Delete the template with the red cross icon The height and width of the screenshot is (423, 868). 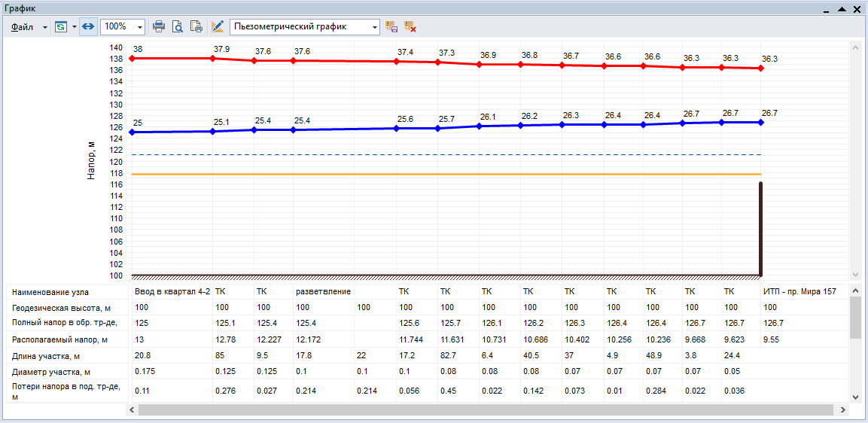[410, 26]
